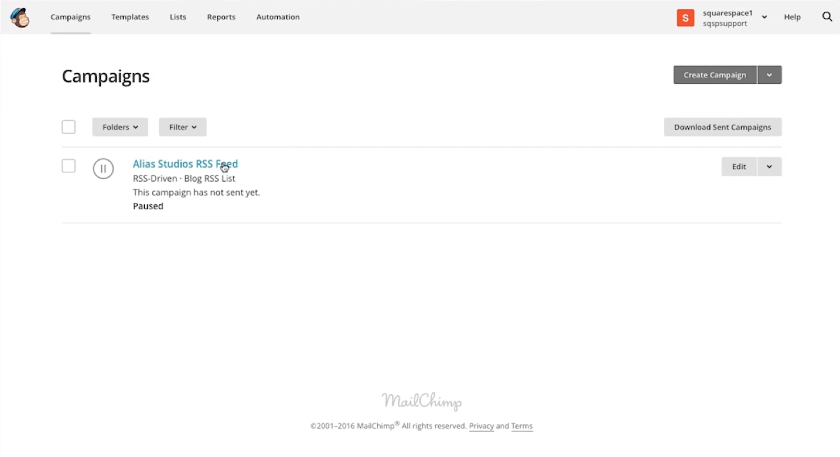The image size is (840, 457).
Task: Tick the select-all campaigns checkbox
Action: click(x=69, y=127)
